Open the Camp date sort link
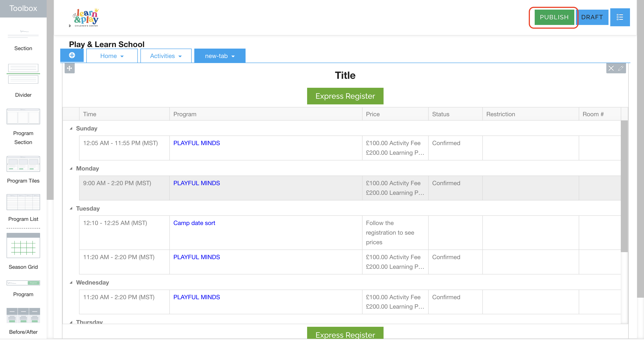Screen dimensions: 644x341 194,223
